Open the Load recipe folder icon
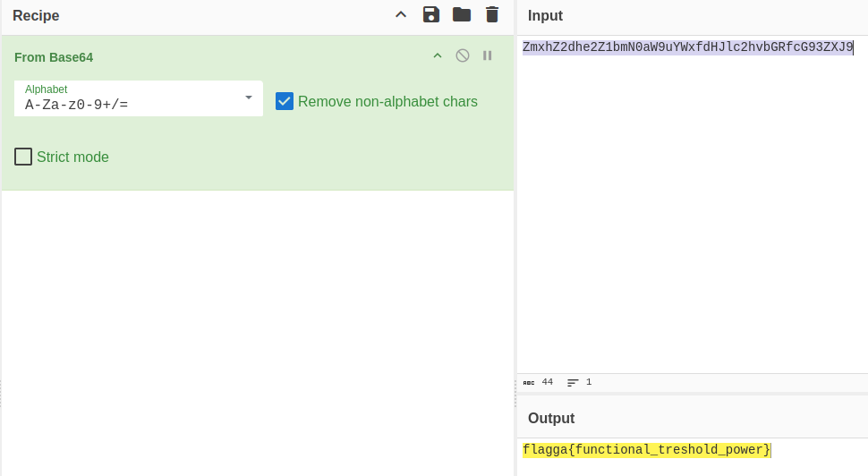 [462, 14]
